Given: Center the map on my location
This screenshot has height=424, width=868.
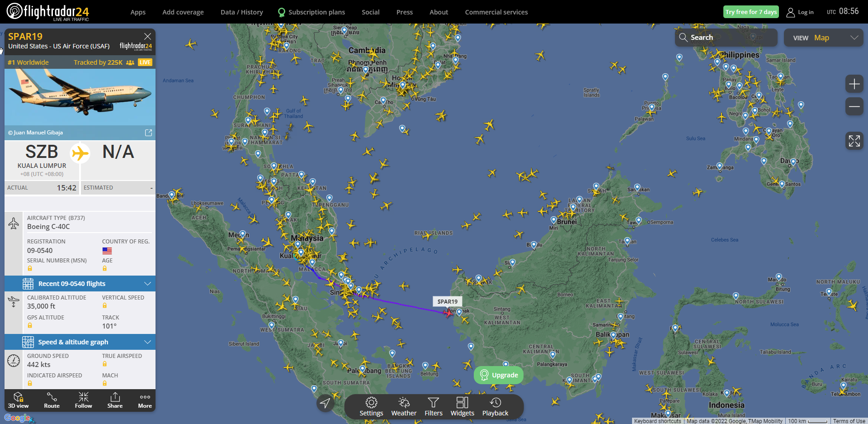Looking at the screenshot, I should 325,403.
